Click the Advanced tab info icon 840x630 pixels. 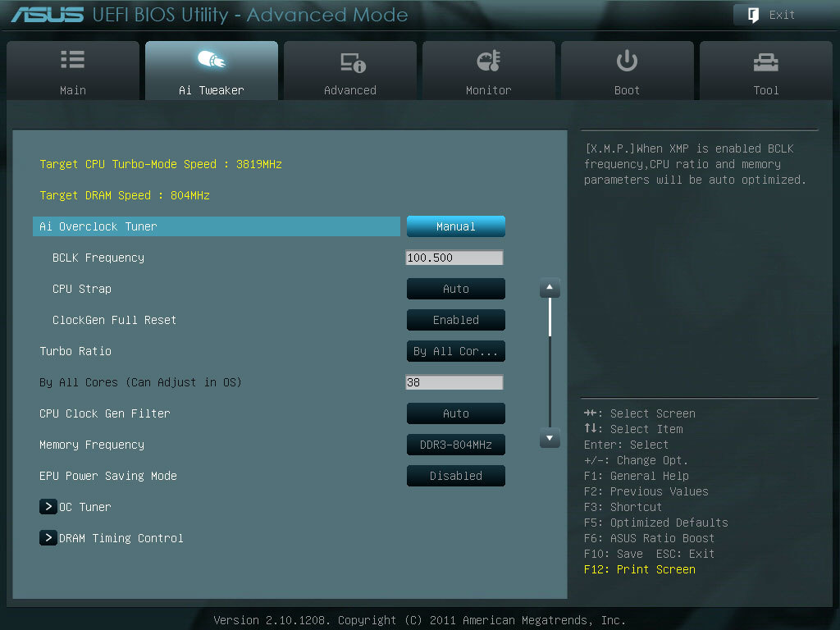354,62
